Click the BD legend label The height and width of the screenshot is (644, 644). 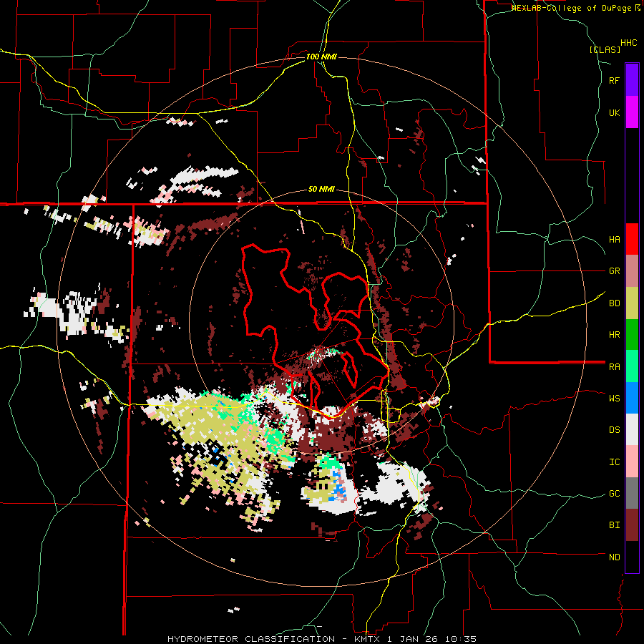click(x=615, y=303)
